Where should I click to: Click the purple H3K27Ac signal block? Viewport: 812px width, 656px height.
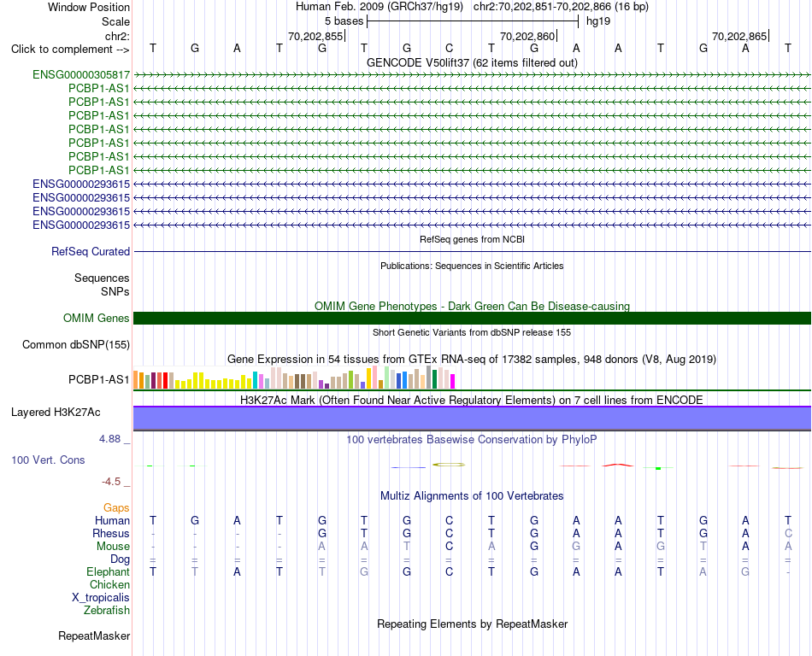pos(472,418)
